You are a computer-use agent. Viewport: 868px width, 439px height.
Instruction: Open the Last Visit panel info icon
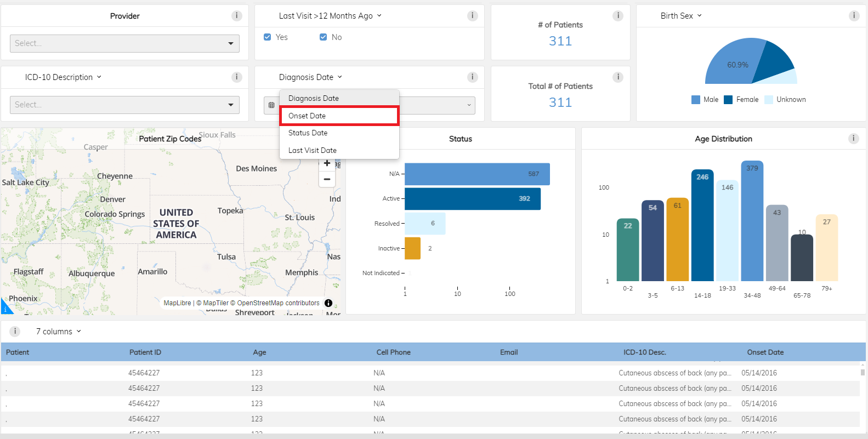[x=473, y=16]
